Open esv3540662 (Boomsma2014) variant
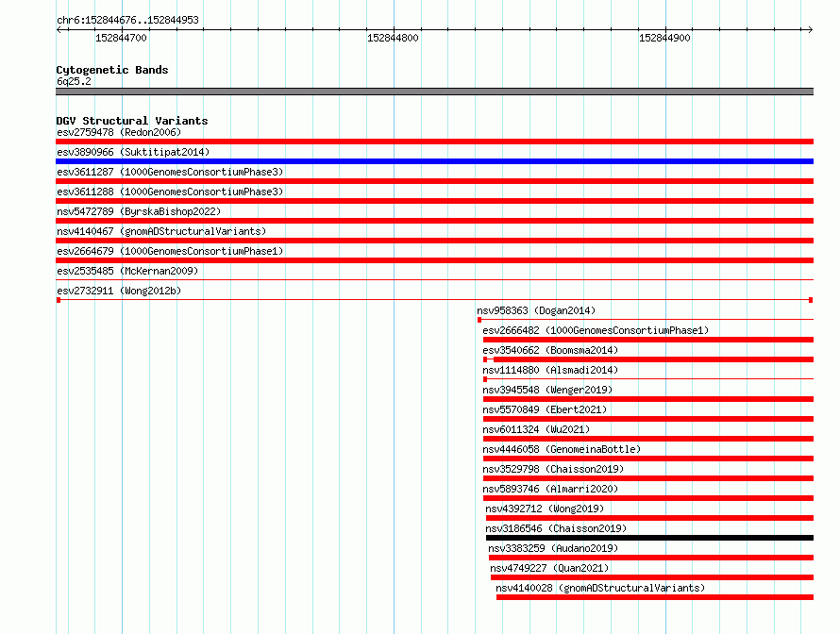This screenshot has width=840, height=634. pyautogui.click(x=550, y=350)
